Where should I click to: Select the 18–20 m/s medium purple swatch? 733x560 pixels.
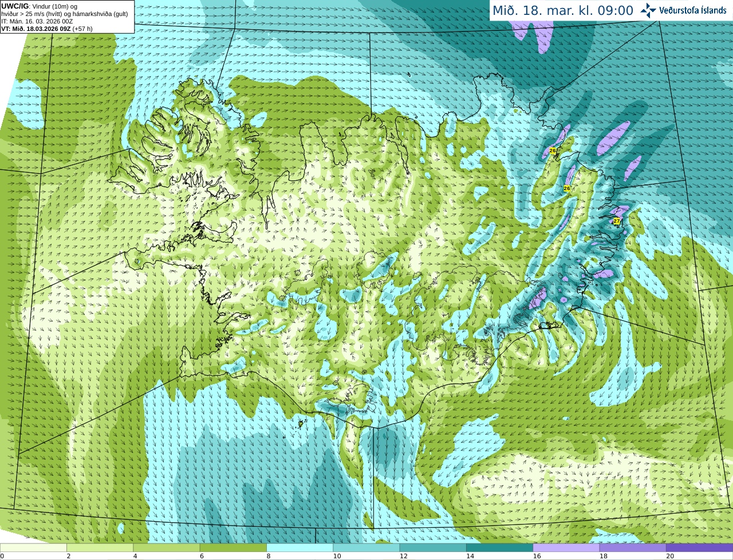(x=633, y=547)
